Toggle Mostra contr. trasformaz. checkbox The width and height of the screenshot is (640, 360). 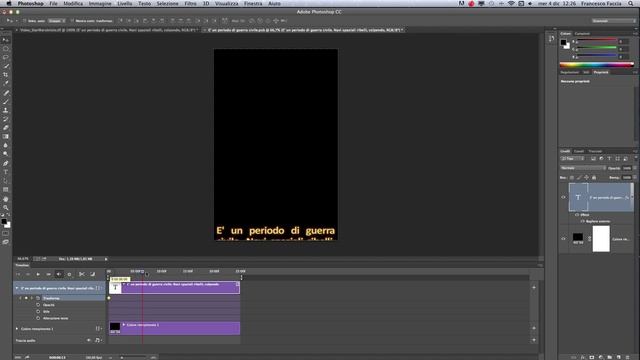coord(72,21)
